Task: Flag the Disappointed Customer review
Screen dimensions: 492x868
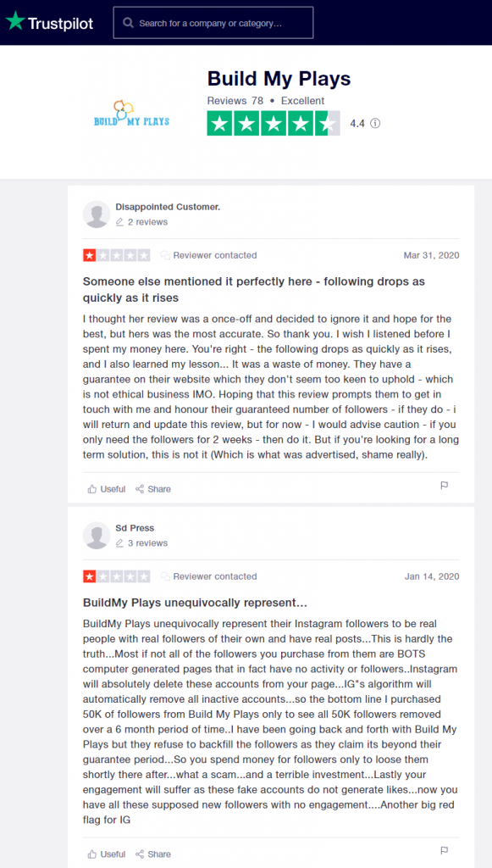Action: click(x=444, y=486)
